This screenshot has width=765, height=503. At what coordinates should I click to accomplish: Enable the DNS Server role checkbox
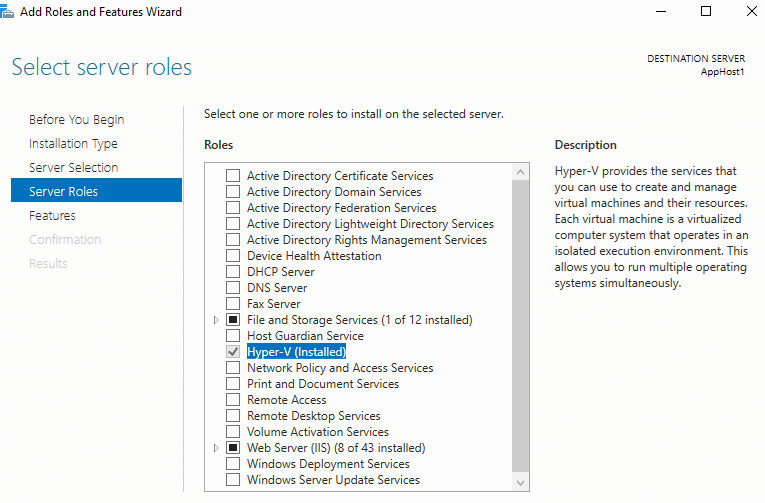click(233, 288)
